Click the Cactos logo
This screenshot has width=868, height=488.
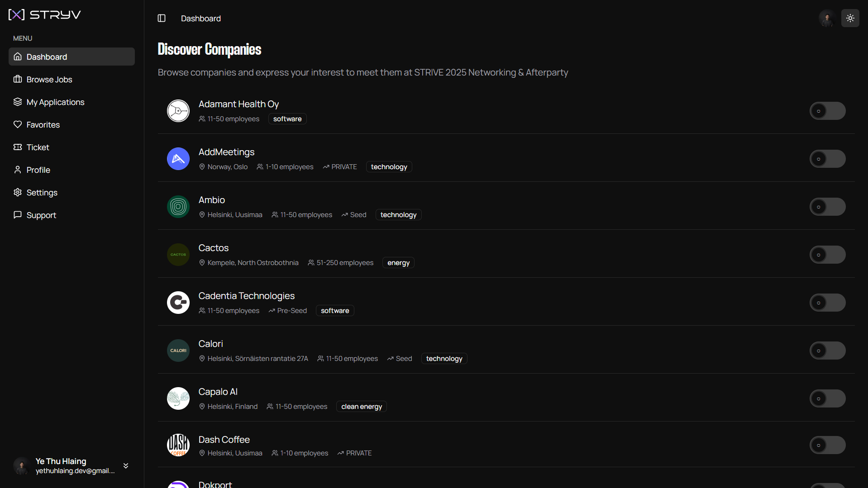(x=178, y=255)
